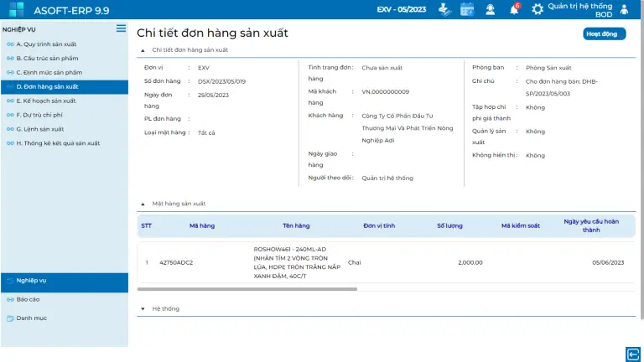Click the approval stamp icon
The width and height of the screenshot is (644, 362).
coord(444,9)
